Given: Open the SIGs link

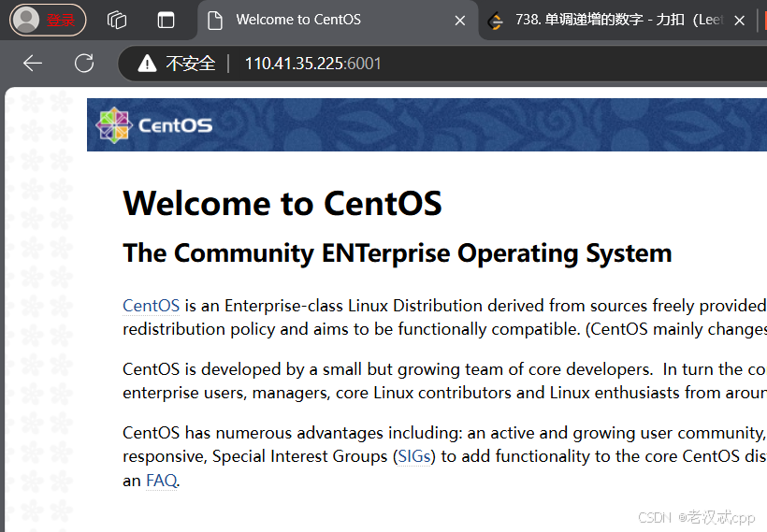Looking at the screenshot, I should pyautogui.click(x=414, y=456).
